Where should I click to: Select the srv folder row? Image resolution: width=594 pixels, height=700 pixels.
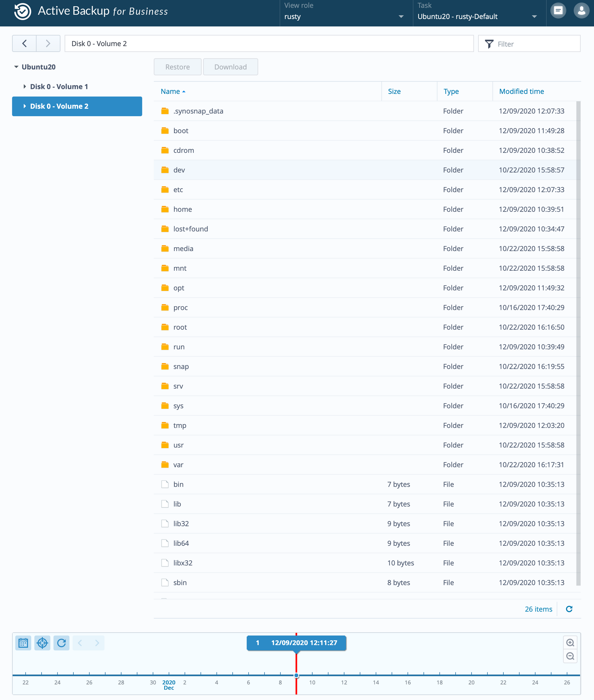pyautogui.click(x=365, y=386)
